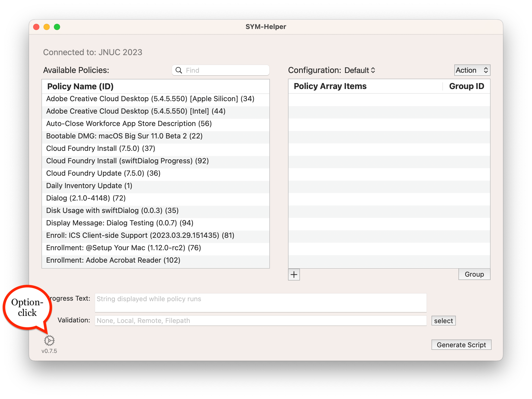Click the settings gear icon
Viewport: 532px width, 399px height.
point(49,341)
